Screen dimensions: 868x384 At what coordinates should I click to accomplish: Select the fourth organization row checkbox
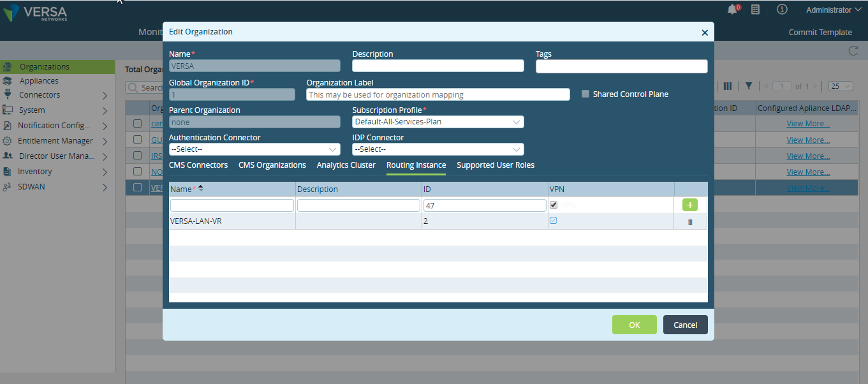coord(137,171)
